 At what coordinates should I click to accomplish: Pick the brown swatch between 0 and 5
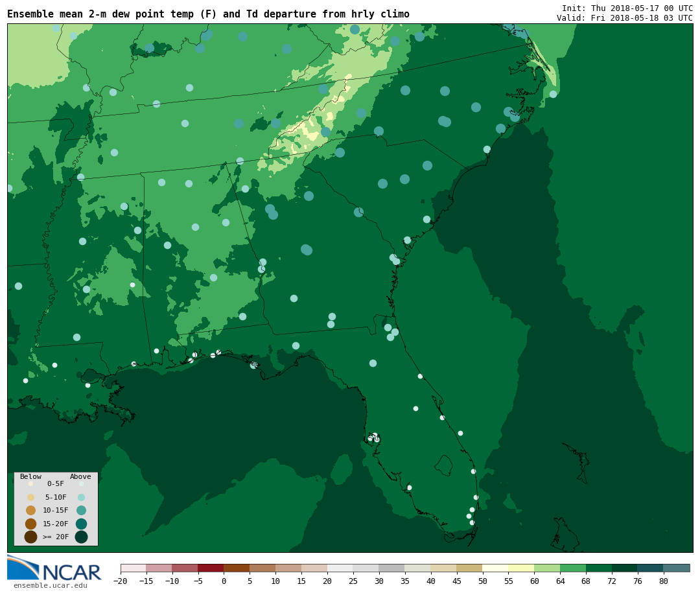(x=237, y=568)
